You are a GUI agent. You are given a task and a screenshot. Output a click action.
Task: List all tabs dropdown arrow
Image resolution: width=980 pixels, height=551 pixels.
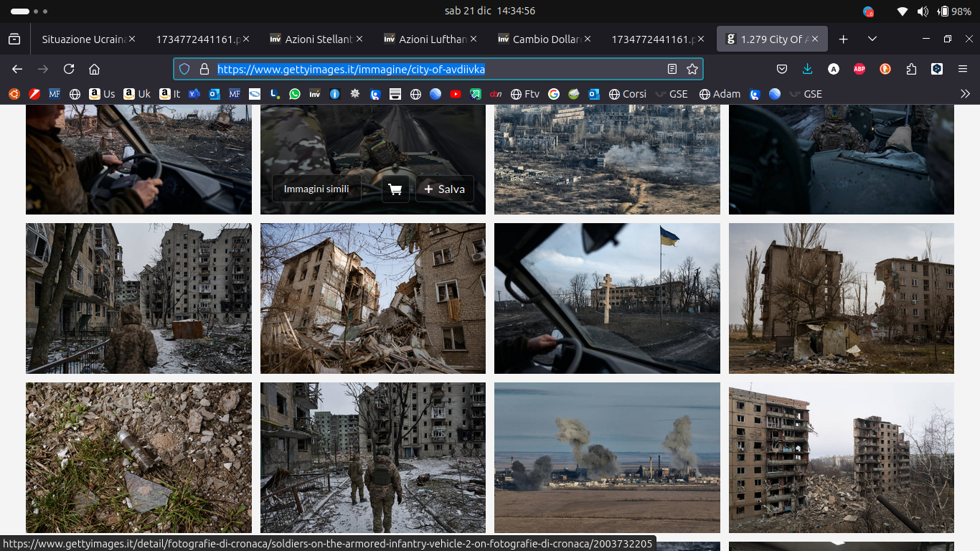(x=872, y=39)
